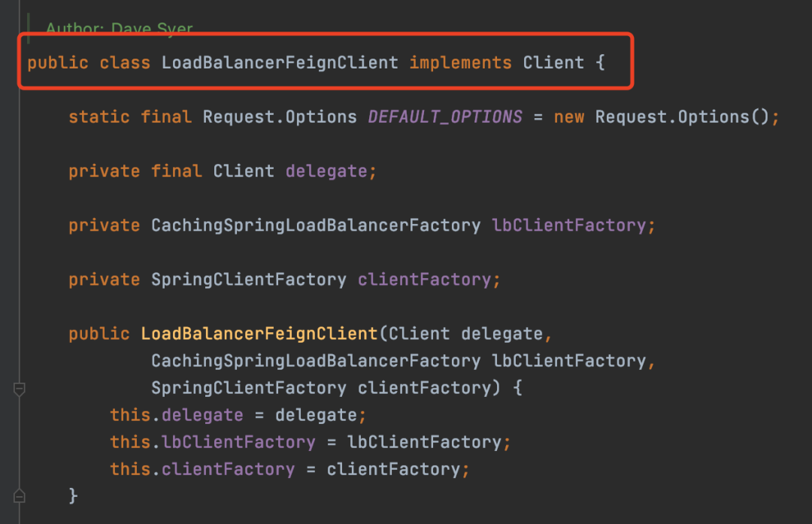Click the 'new' keyword before Request.Options()
The width and height of the screenshot is (812, 524).
[568, 117]
